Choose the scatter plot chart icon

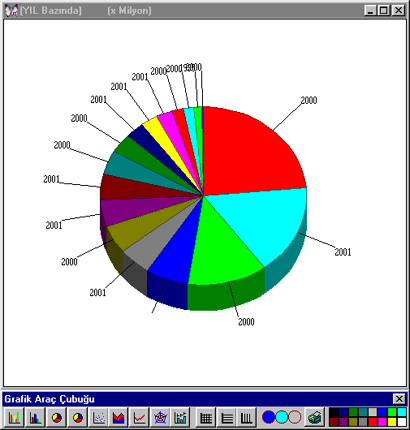pyautogui.click(x=98, y=417)
